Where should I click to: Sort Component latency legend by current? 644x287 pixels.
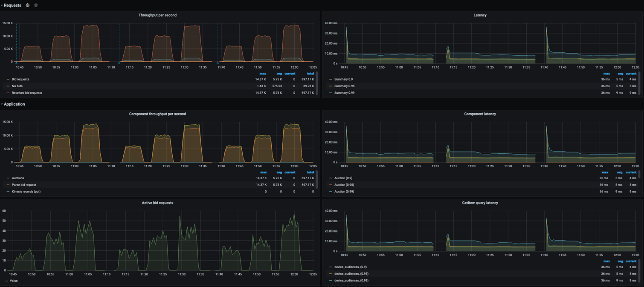point(631,172)
